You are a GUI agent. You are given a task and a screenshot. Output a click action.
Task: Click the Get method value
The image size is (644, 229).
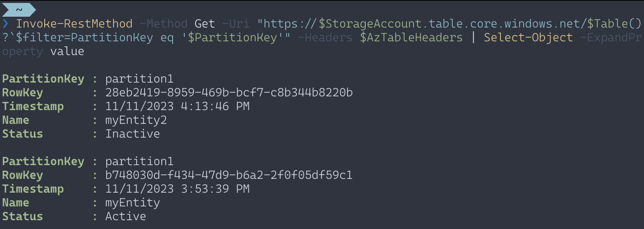[205, 24]
